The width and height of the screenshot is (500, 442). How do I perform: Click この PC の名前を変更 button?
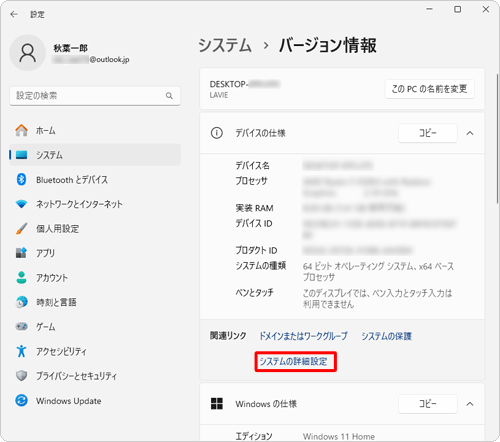click(x=429, y=89)
